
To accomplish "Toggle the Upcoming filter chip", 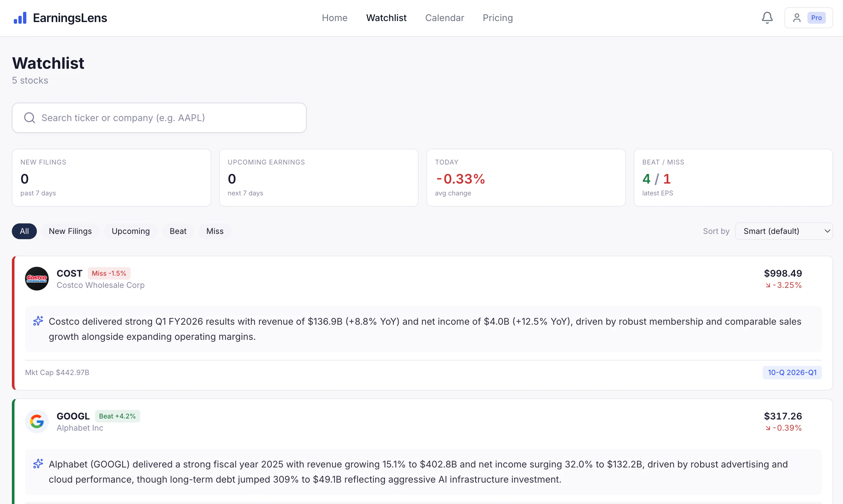I will coord(130,231).
